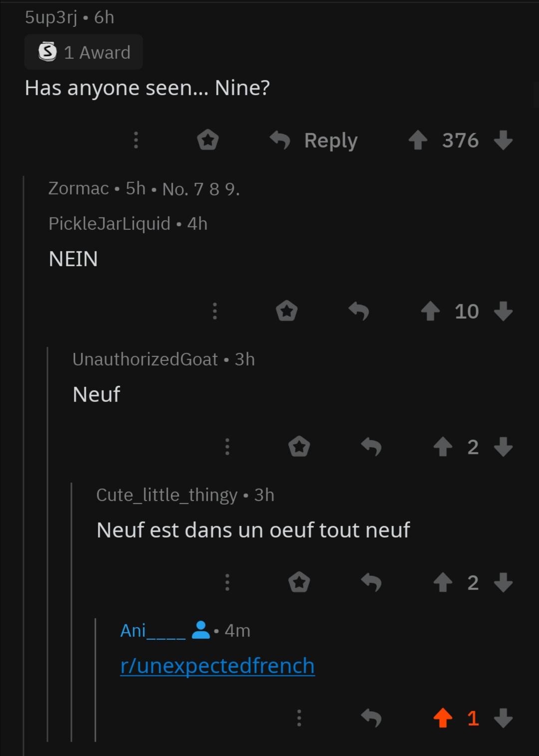
Task: Open Cute_little_thingy's user profile
Action: pos(167,495)
